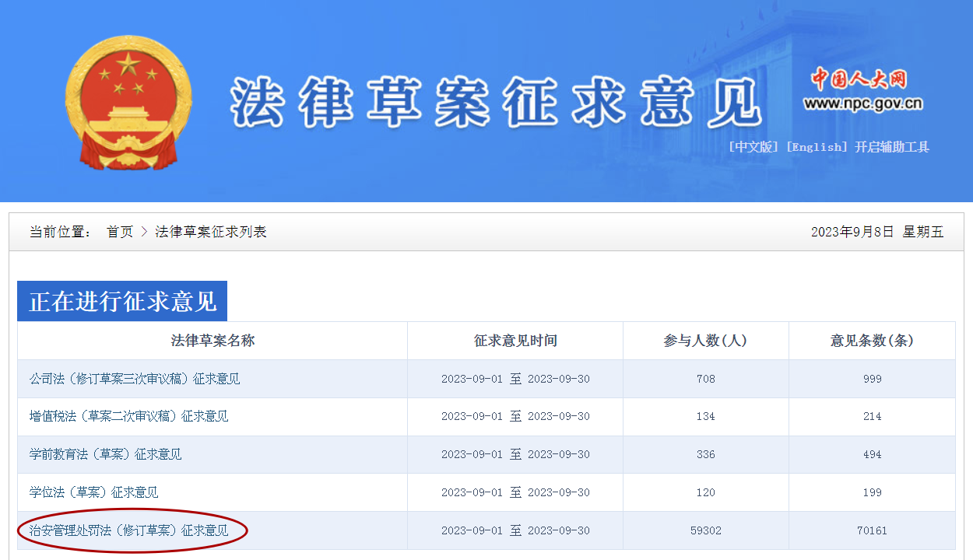Viewport: 973px width, 560px height.
Task: Open 公司法（修订草案三次审议稿）征求意见
Action: [135, 379]
